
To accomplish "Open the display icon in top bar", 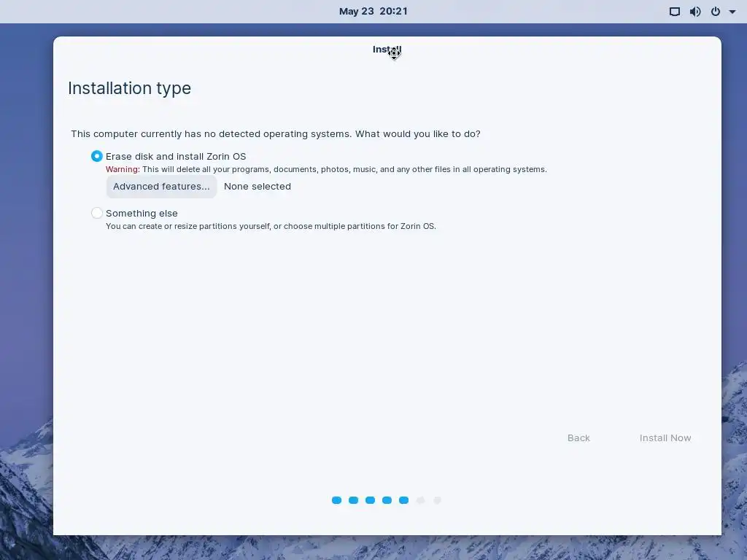I will point(675,12).
